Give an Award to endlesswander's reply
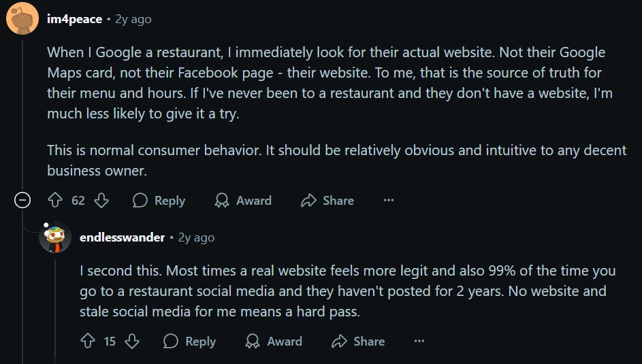This screenshot has height=364, width=642. 274,341
